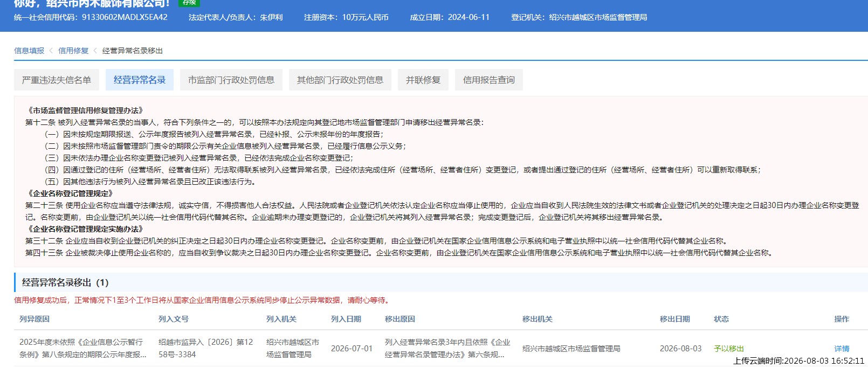Select the 2025年度未依照 reason cell
This screenshot has width=868, height=368.
pyautogui.click(x=83, y=348)
